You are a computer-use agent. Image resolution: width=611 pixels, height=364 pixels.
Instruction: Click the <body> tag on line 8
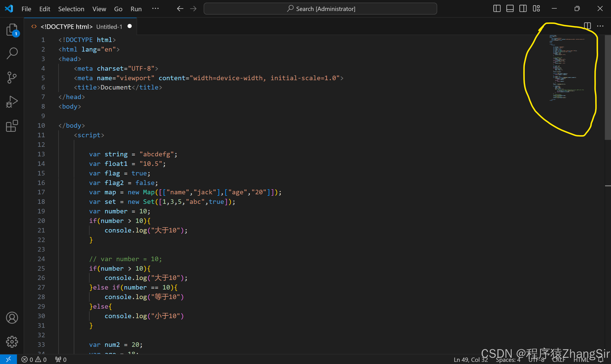coord(70,106)
